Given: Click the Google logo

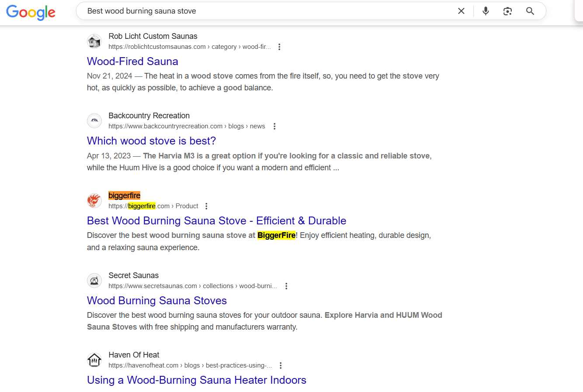Looking at the screenshot, I should pos(30,13).
